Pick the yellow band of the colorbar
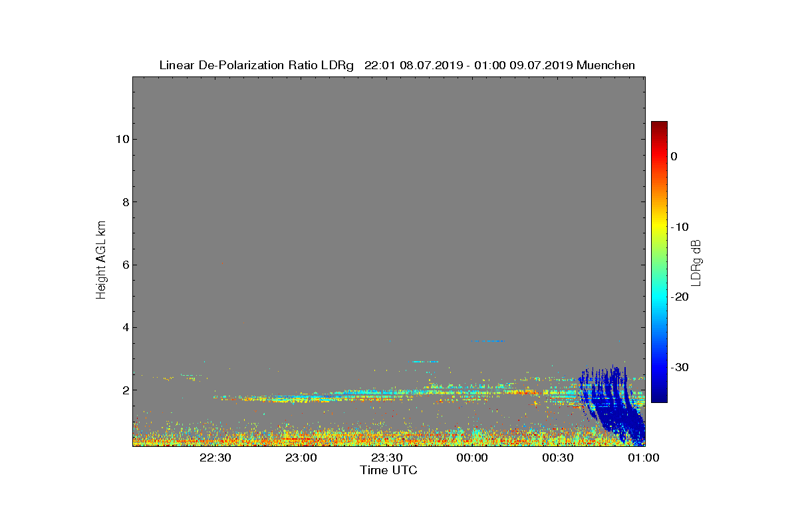This screenshot has height=532, width=798. tap(659, 227)
